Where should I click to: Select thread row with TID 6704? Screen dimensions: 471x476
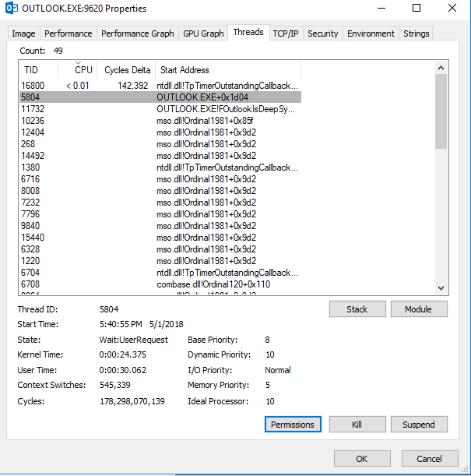pyautogui.click(x=160, y=273)
